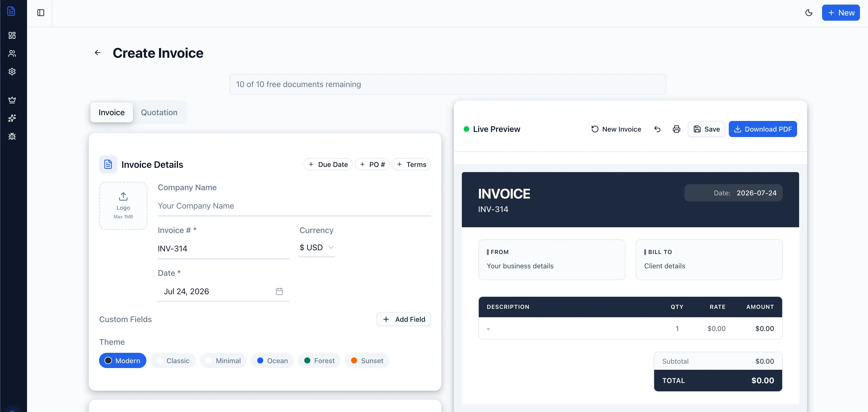Open the calendar icon in Date field
Screen dimensions: 868x412
click(279, 291)
